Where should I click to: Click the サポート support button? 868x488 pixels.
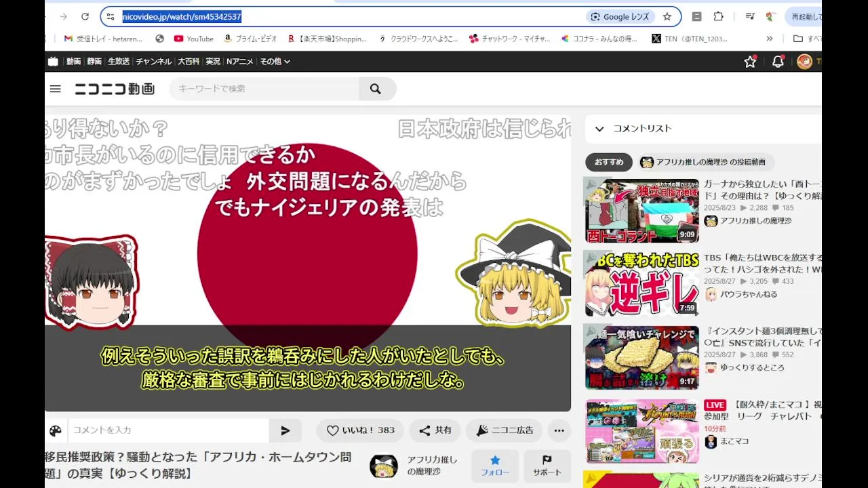pyautogui.click(x=547, y=466)
